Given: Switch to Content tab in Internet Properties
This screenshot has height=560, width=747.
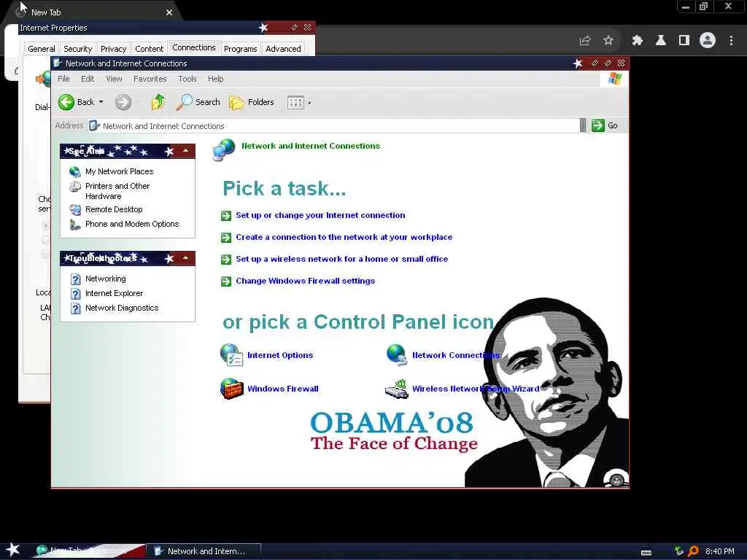Looking at the screenshot, I should (x=149, y=49).
